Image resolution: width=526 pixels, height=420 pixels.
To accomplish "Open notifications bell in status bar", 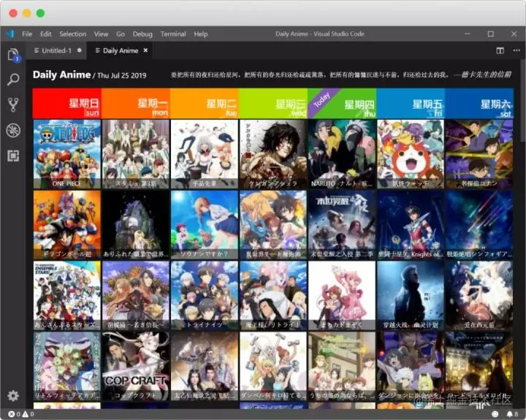I will tap(512, 414).
